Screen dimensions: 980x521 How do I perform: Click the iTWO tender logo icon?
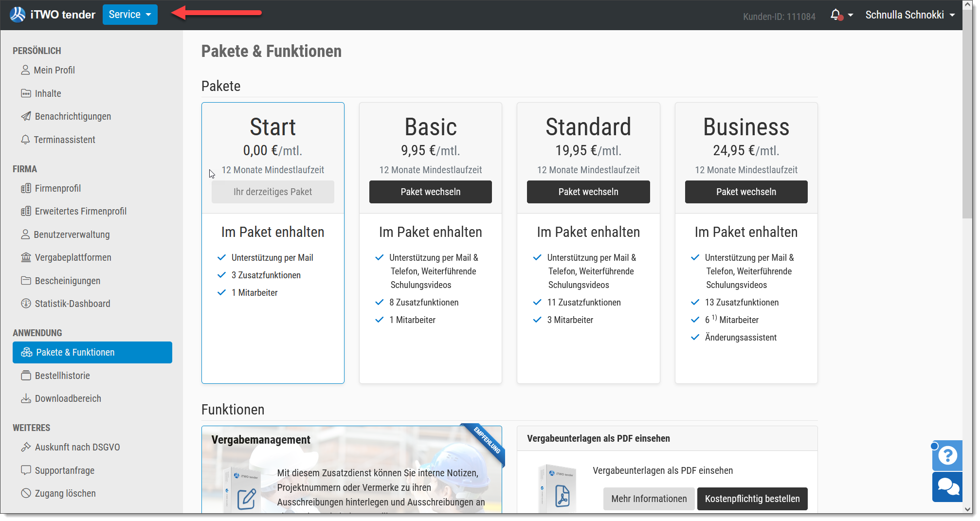18,15
